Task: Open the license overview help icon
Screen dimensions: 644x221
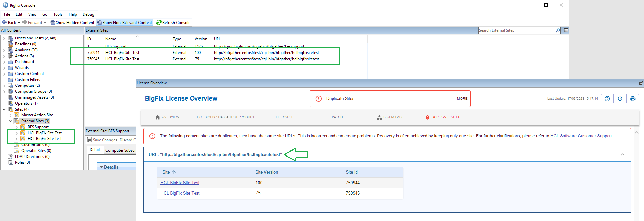Action: click(x=607, y=99)
